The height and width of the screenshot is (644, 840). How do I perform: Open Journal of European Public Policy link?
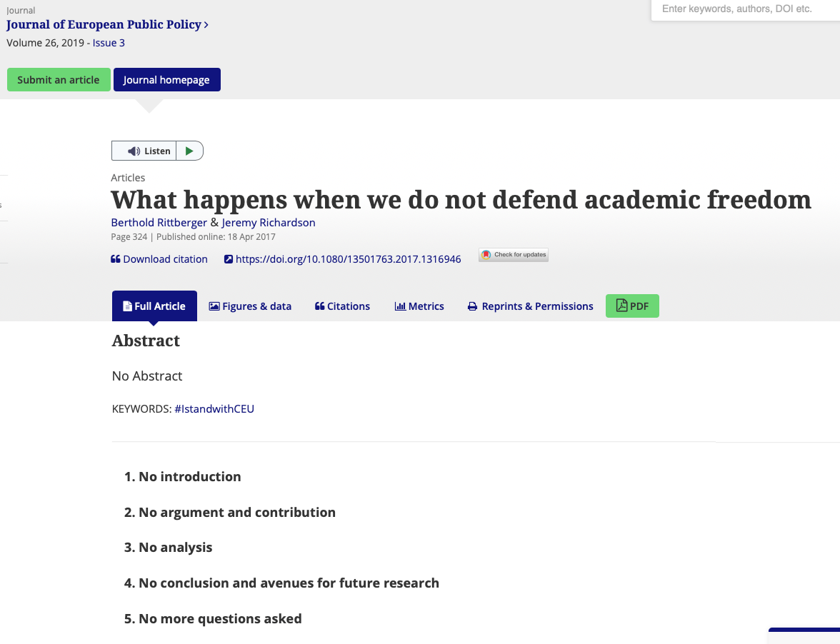(104, 24)
